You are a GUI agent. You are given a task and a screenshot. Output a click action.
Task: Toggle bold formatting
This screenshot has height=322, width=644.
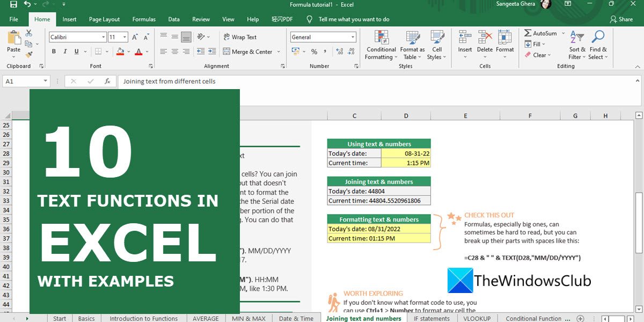pos(53,51)
